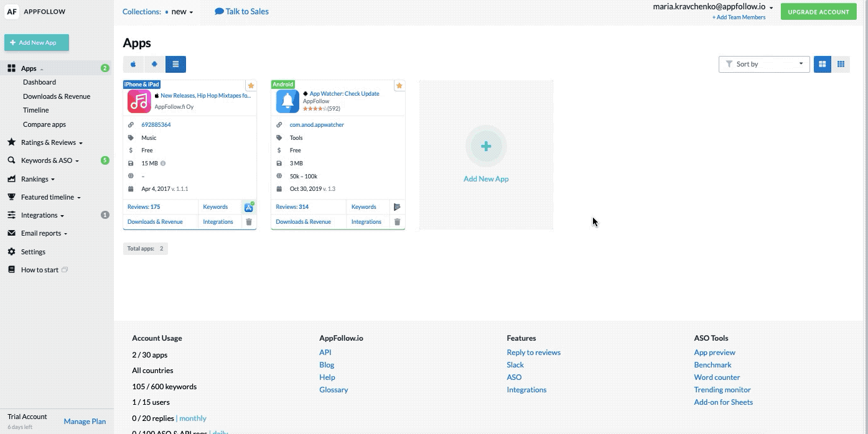
Task: Open Google Play icon on Android card
Action: [397, 207]
